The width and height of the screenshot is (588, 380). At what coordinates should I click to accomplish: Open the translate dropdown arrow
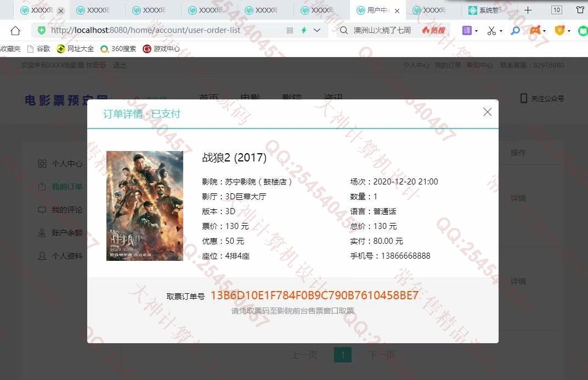(476, 31)
